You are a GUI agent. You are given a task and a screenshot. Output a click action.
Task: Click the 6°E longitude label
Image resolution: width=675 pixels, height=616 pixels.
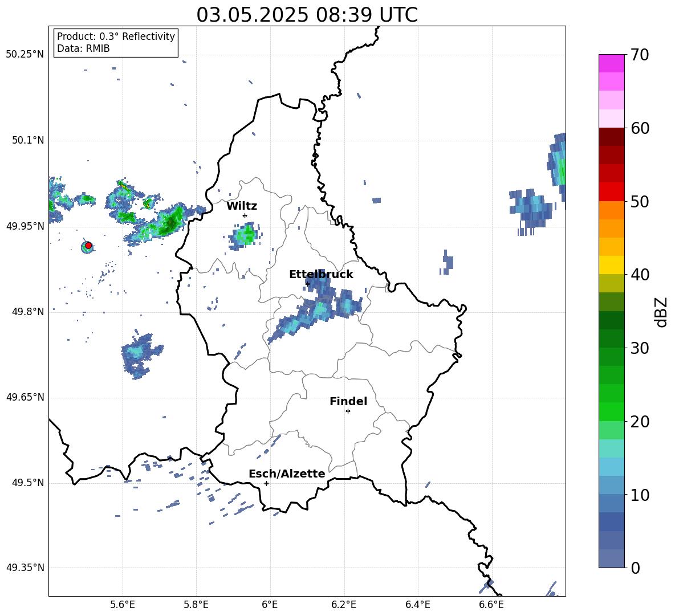(x=270, y=605)
